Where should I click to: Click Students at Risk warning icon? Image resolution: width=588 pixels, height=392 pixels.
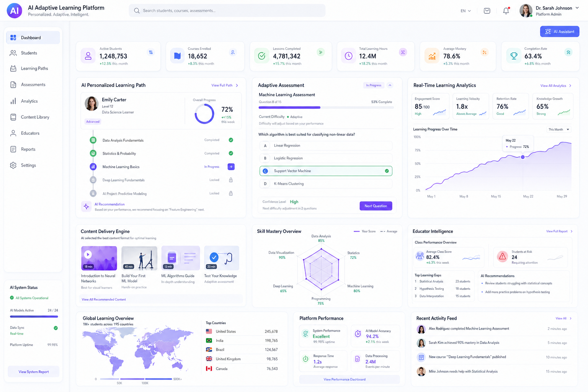point(503,256)
